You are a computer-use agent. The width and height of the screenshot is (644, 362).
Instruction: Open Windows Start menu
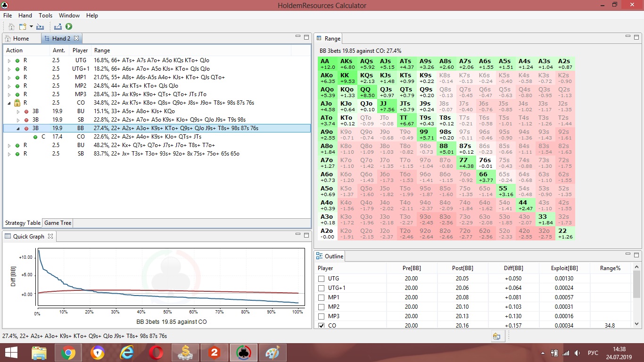click(x=11, y=353)
